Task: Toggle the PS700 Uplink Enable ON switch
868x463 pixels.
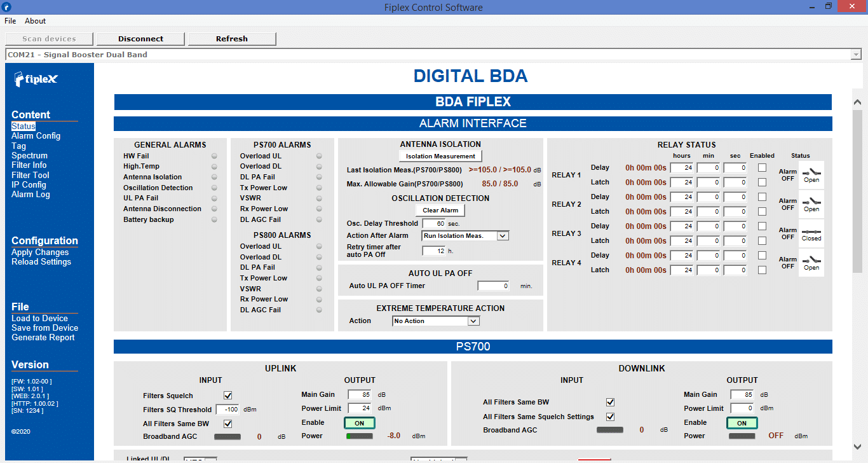Action: 360,423
